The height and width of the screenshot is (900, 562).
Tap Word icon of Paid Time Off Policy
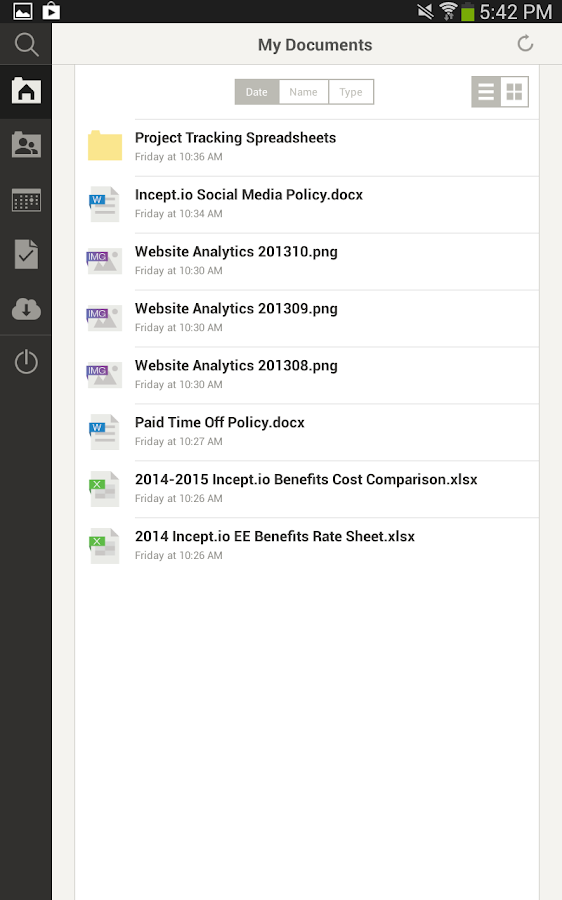[x=104, y=432]
